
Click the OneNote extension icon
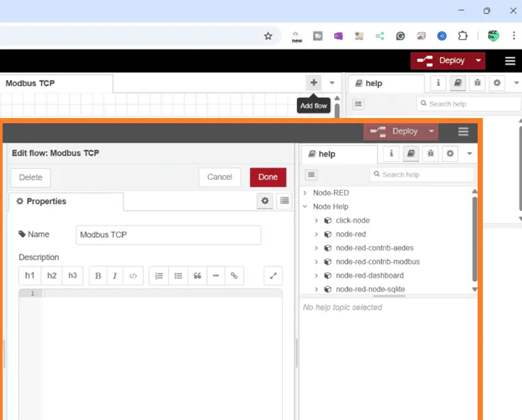tap(338, 36)
